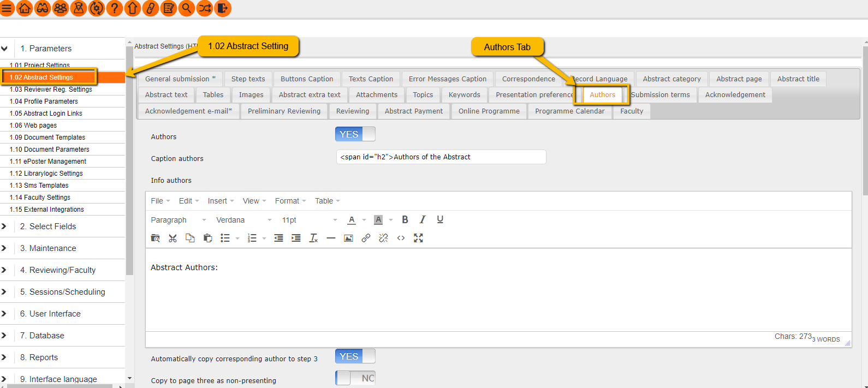Open the Verdana font family dropdown
This screenshot has height=388, width=868.
coord(243,220)
